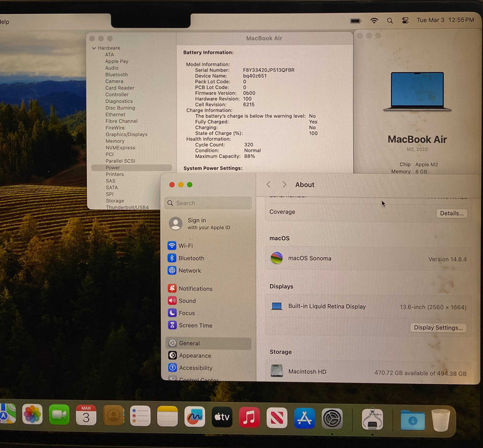This screenshot has width=483, height=448.
Task: Open Calendar icon showing MAR 3
Action: point(86,415)
